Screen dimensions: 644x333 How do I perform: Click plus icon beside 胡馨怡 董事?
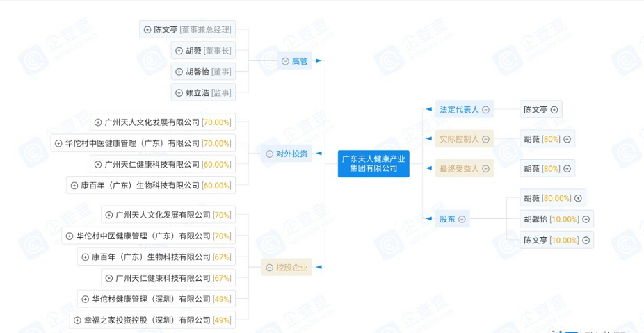click(179, 72)
